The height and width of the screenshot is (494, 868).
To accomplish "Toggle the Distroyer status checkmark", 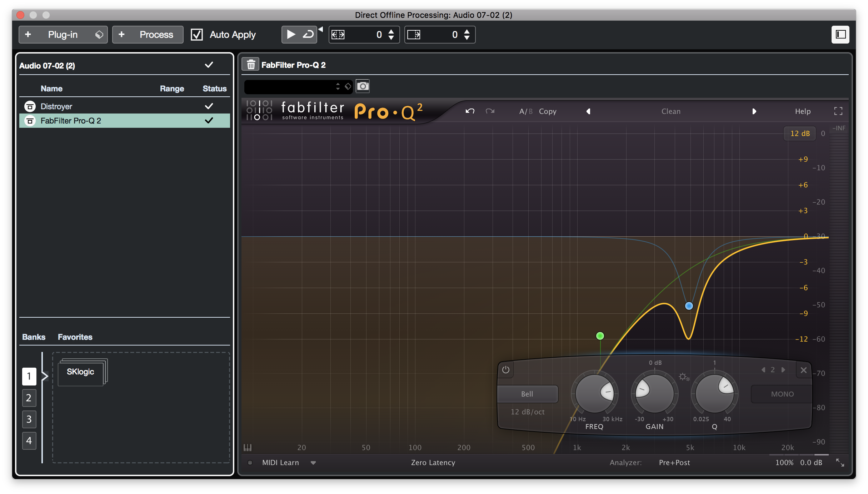I will pos(209,106).
